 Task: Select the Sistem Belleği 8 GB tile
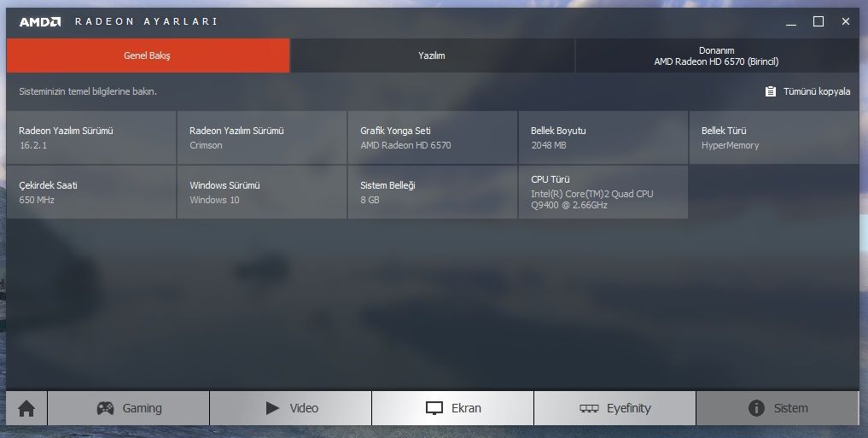coord(433,192)
